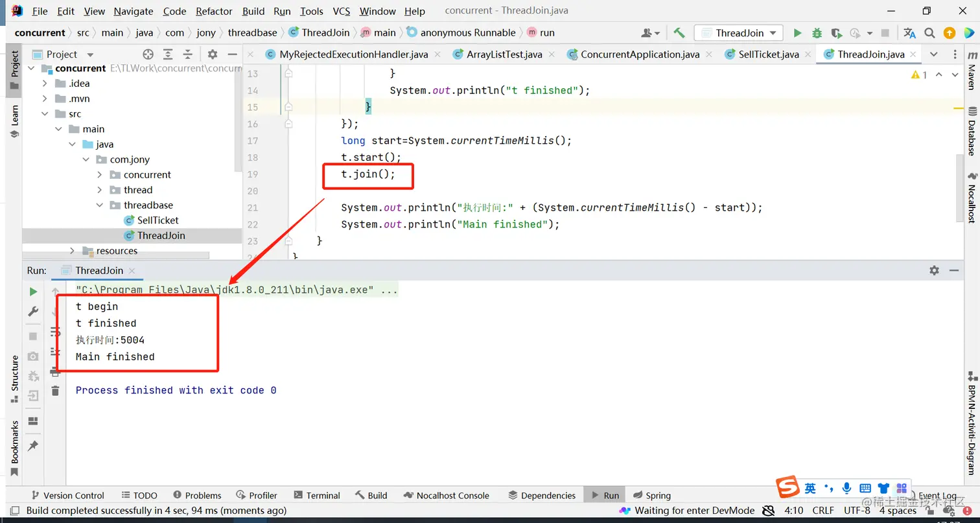Open the VCS menu
Screen dimensions: 980x523
click(342, 11)
